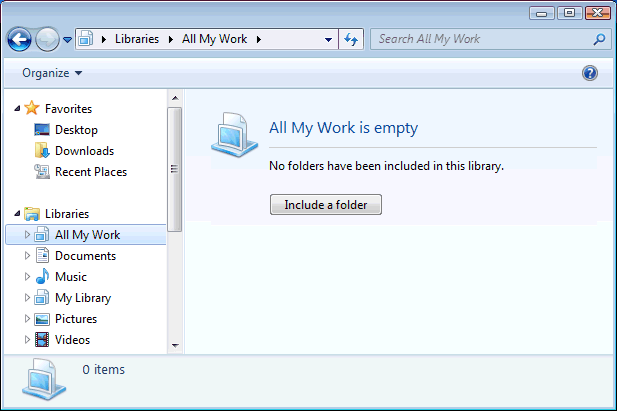Open the recent pages dropdown arrow
Screen dimensions: 617x411
pyautogui.click(x=67, y=40)
